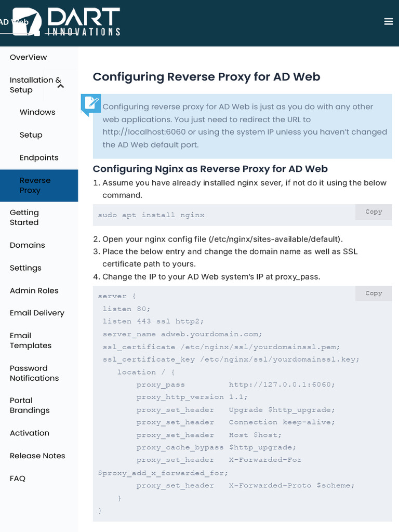This screenshot has width=399, height=532.
Task: Click the 'server_name adweb.yourdomain.com;' line
Action: tap(182, 334)
